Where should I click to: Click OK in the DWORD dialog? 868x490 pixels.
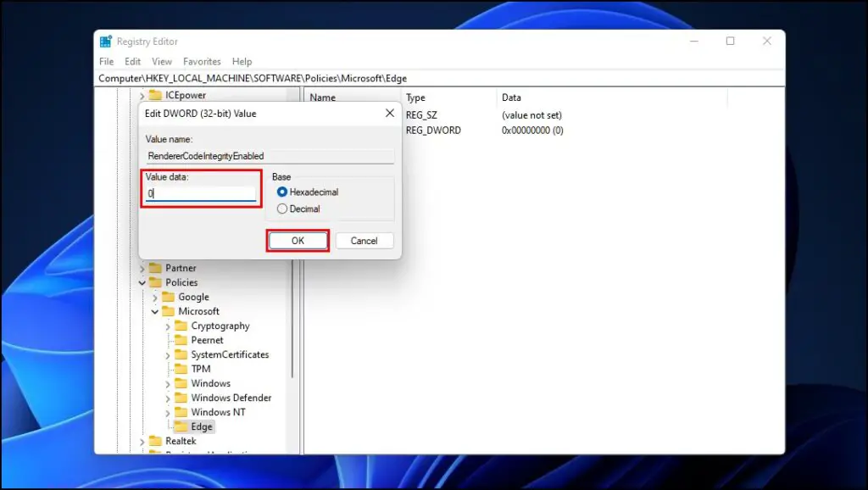coord(298,241)
